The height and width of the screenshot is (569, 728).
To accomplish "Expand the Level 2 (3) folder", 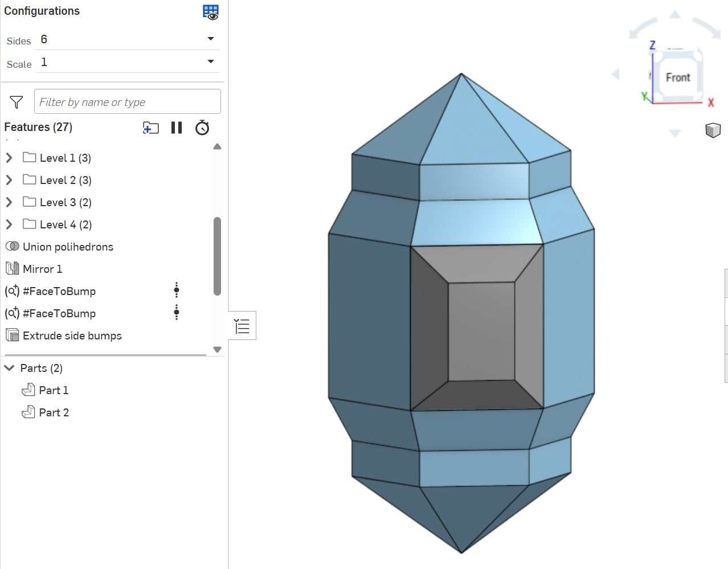I will (x=9, y=180).
